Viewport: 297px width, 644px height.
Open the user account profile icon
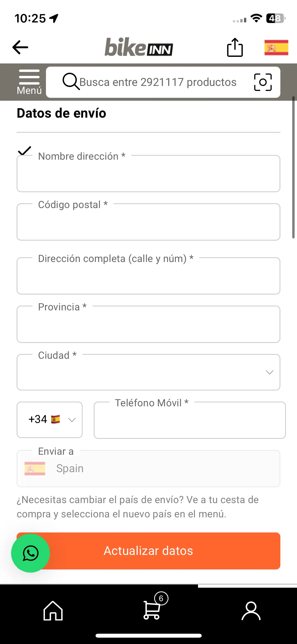251,611
